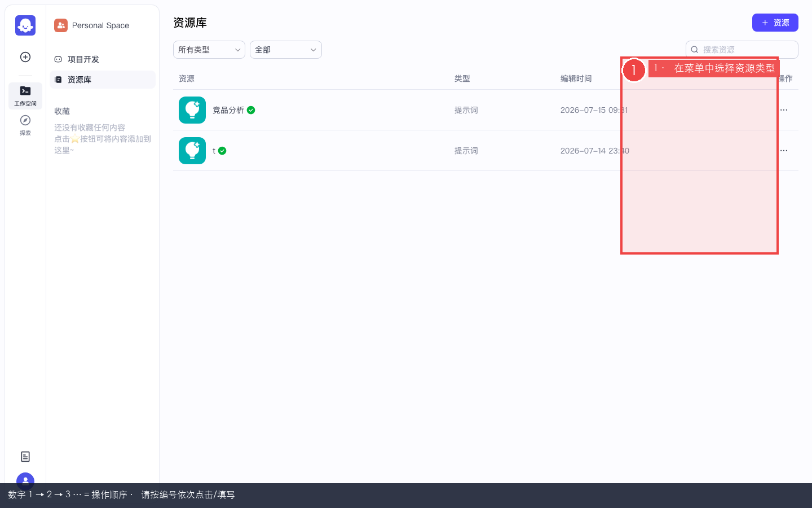Click green published checkmark beside 竞品分析
This screenshot has height=508, width=812.
pyautogui.click(x=251, y=110)
